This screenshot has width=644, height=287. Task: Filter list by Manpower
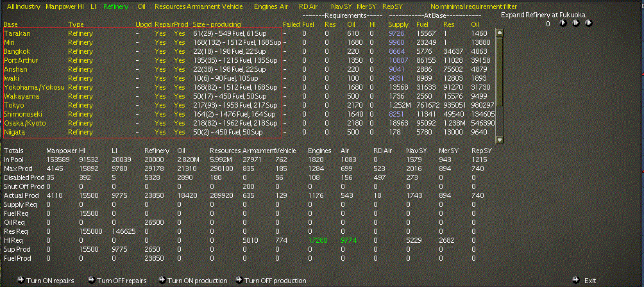(61, 6)
